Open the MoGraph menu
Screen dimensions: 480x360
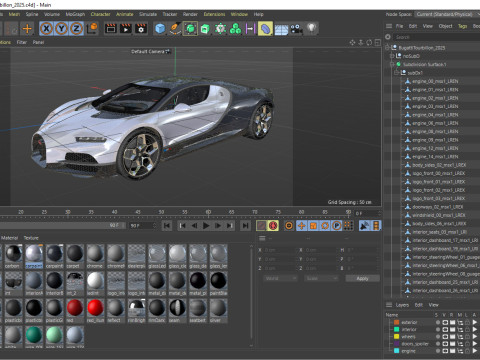pyautogui.click(x=75, y=14)
